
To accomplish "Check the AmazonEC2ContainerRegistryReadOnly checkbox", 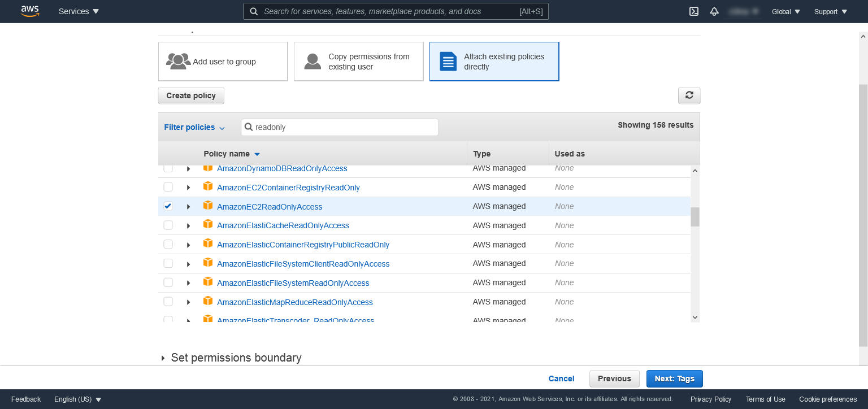I will pyautogui.click(x=168, y=187).
